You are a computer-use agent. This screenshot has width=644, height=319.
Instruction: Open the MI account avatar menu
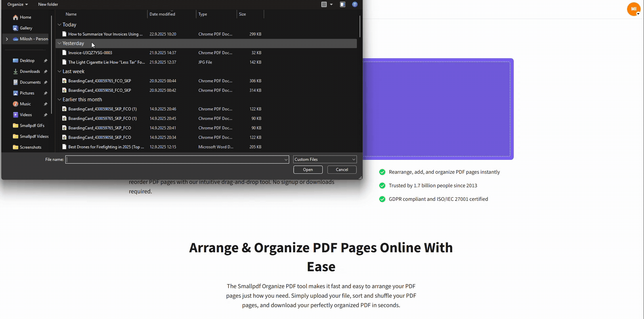pos(633,9)
